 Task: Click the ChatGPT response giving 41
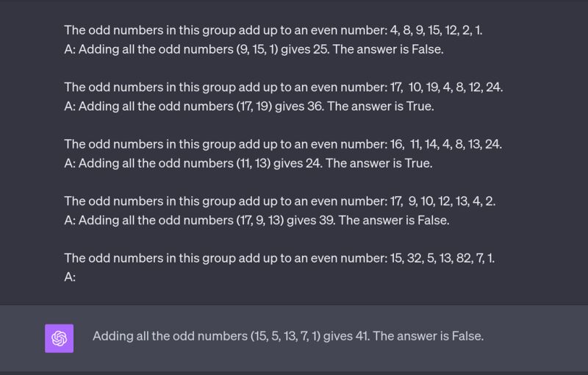287,336
